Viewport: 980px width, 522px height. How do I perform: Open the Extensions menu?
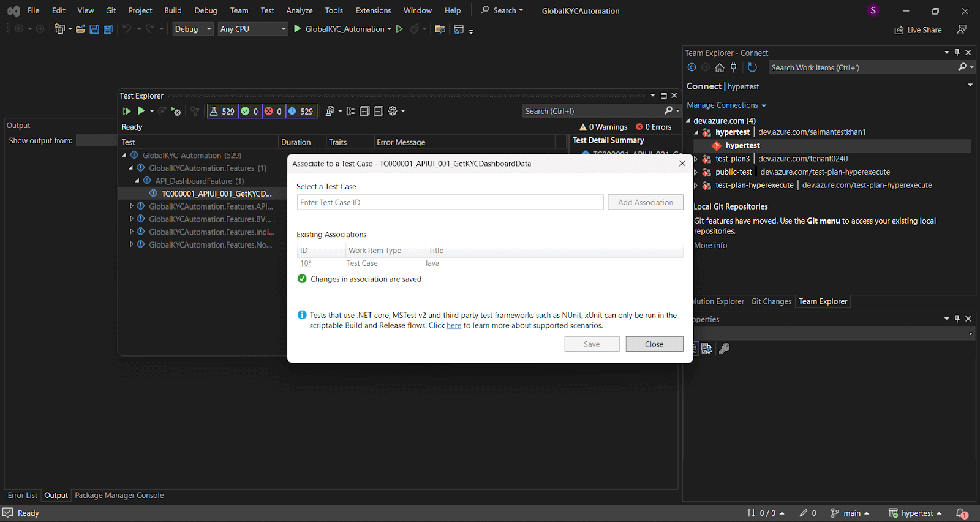click(x=373, y=10)
